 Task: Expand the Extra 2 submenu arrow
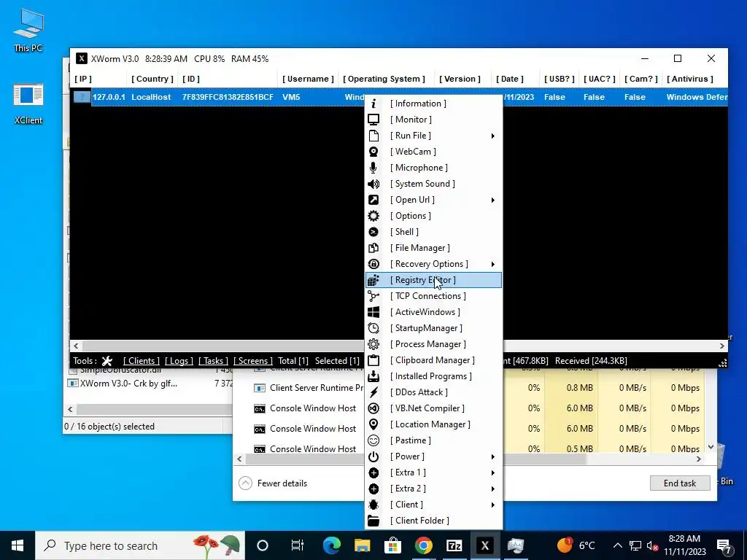pos(493,489)
